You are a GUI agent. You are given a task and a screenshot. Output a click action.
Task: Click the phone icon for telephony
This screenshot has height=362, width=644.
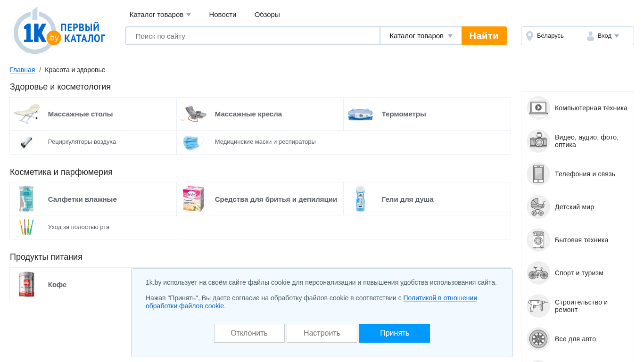point(538,174)
